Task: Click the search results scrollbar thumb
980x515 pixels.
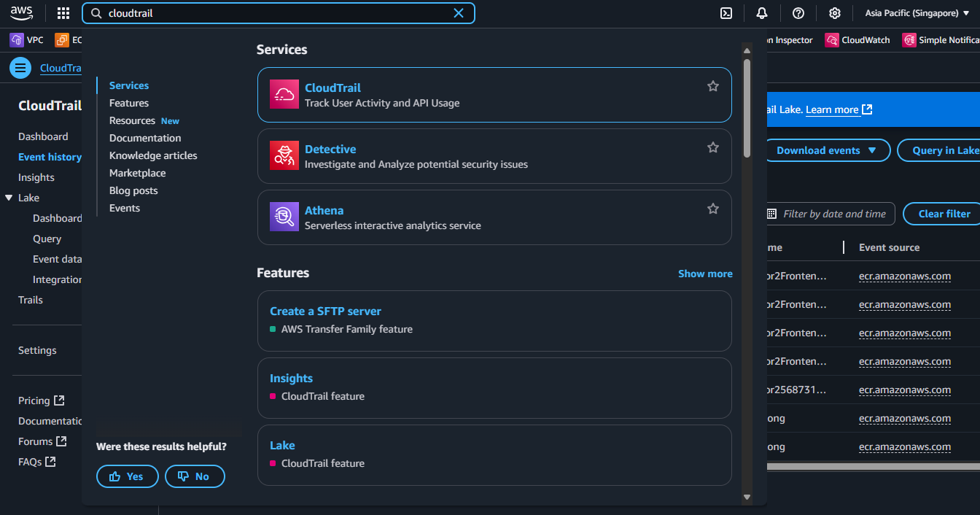Action: click(x=746, y=98)
